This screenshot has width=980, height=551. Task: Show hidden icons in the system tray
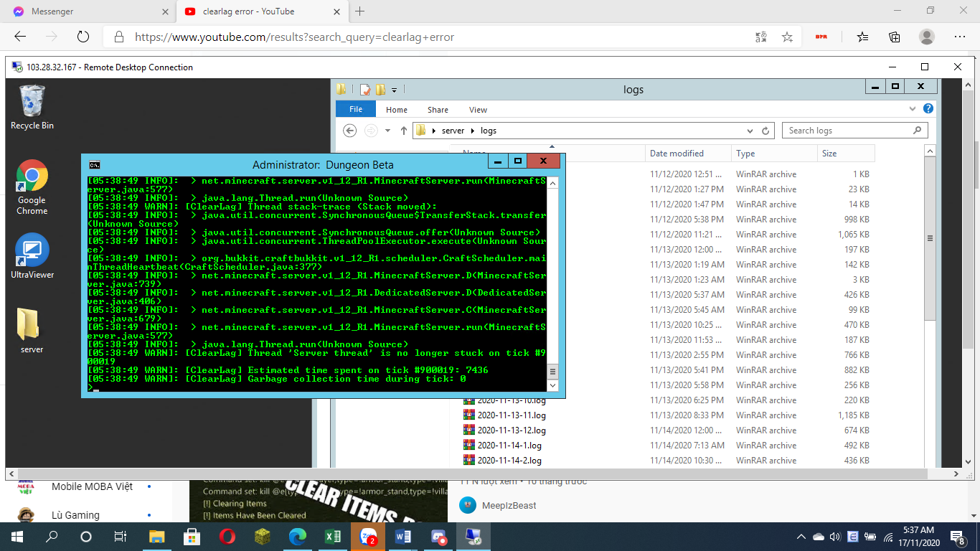click(801, 537)
